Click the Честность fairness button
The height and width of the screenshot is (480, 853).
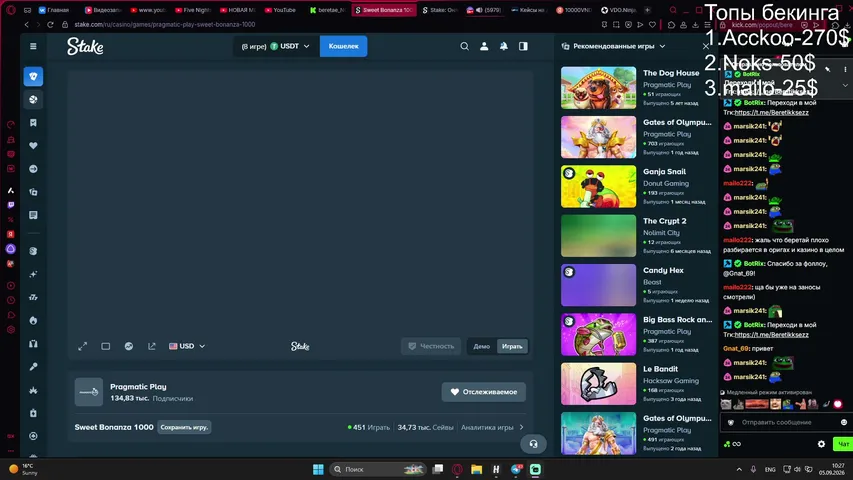(x=431, y=346)
